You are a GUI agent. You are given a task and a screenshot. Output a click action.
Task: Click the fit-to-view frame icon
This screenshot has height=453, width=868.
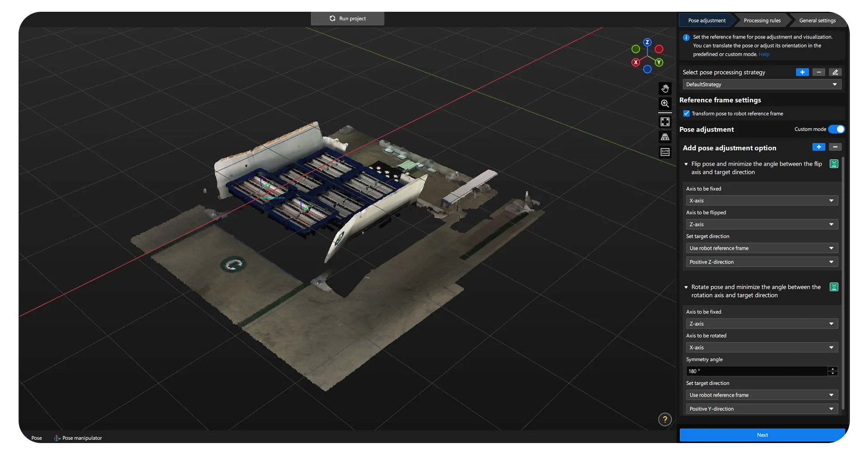point(665,122)
